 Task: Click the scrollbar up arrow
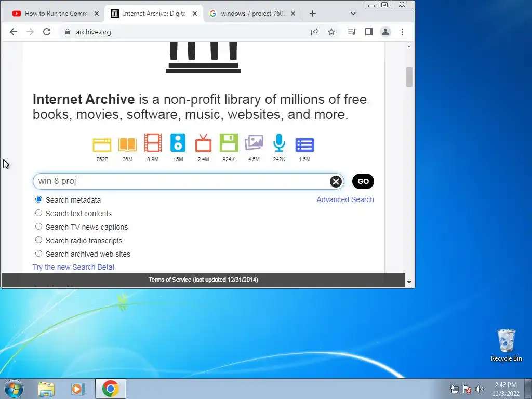pos(409,46)
